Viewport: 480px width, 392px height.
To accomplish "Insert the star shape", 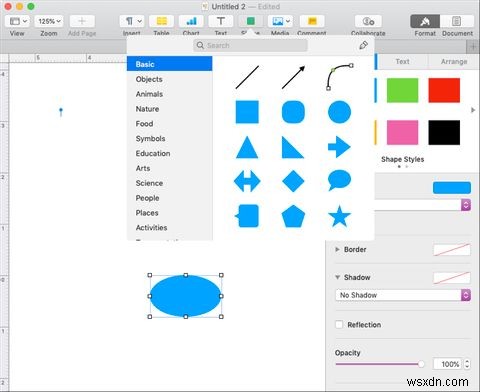I will tap(339, 216).
